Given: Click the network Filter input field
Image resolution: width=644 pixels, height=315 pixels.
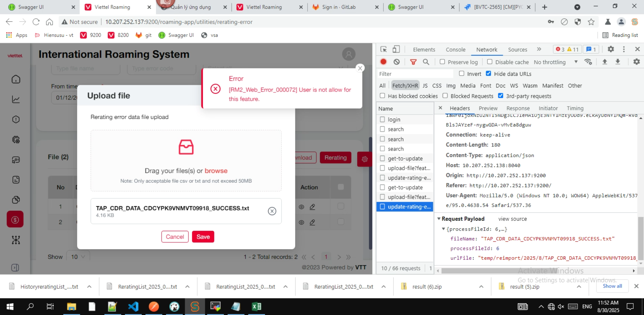Looking at the screenshot, I should click(415, 74).
